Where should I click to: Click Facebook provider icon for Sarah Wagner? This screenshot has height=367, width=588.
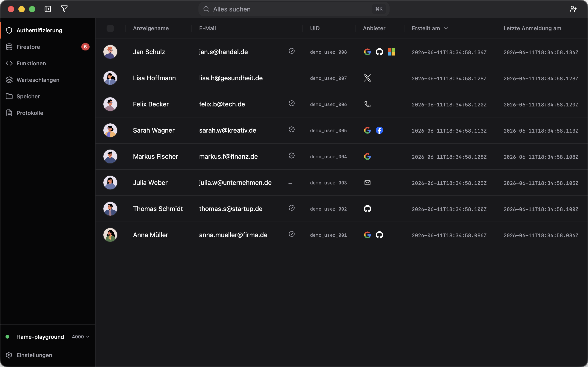coord(379,130)
